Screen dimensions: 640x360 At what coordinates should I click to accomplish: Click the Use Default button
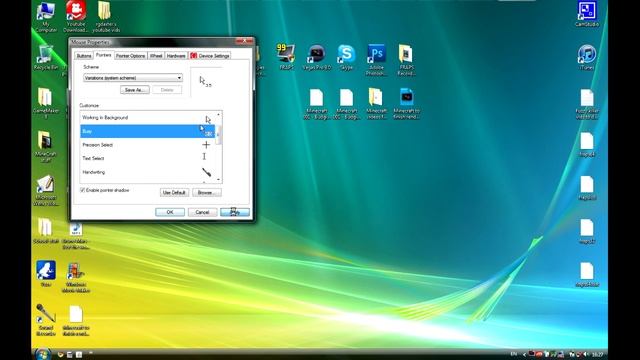pyautogui.click(x=174, y=192)
